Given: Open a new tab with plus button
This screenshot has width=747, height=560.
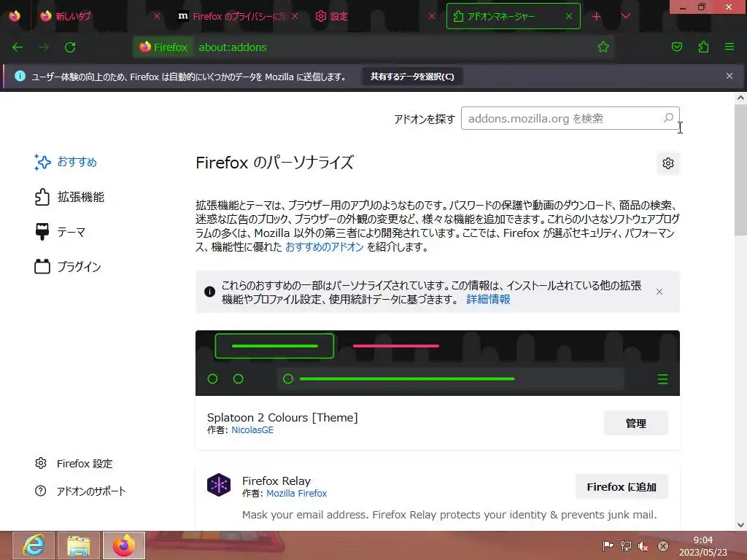Looking at the screenshot, I should 596,16.
